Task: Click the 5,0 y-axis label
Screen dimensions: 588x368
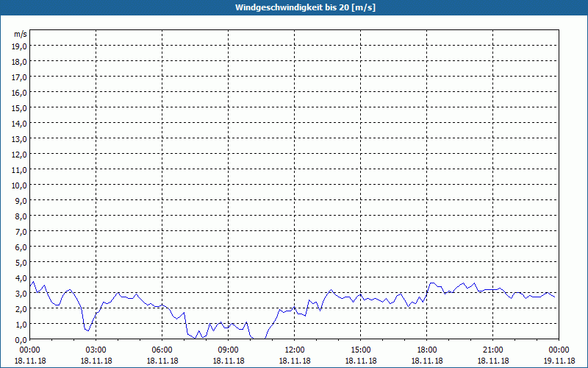Action: coord(21,263)
